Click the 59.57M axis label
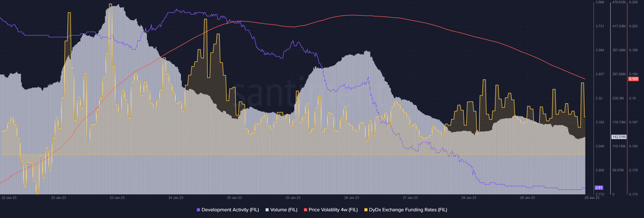The width and height of the screenshot is (644, 218). 618,170
